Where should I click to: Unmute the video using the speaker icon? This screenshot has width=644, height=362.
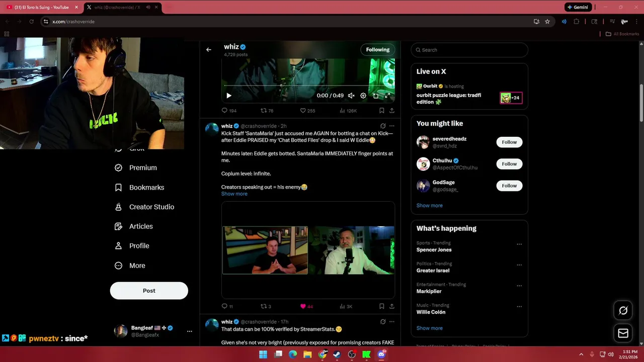[351, 96]
